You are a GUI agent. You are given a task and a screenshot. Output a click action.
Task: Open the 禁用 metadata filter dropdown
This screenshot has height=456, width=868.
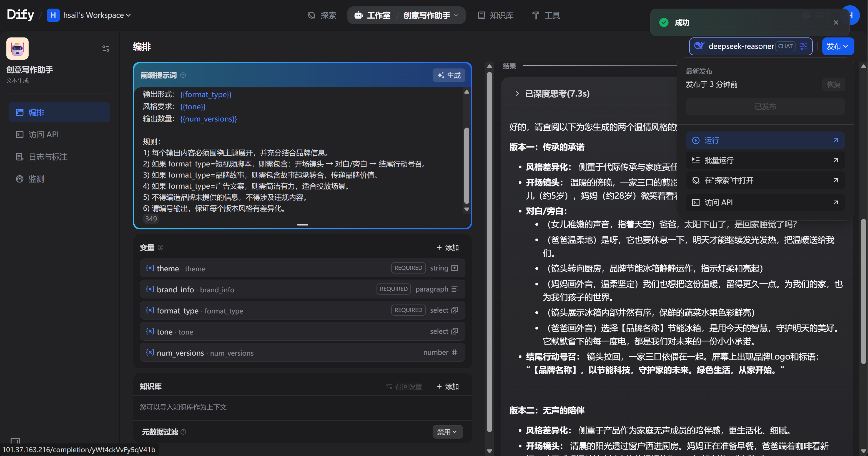447,432
